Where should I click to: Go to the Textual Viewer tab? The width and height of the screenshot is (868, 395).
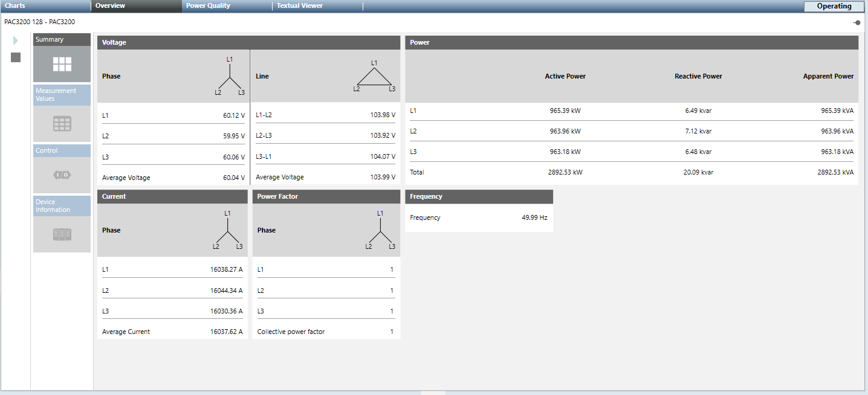pos(300,6)
